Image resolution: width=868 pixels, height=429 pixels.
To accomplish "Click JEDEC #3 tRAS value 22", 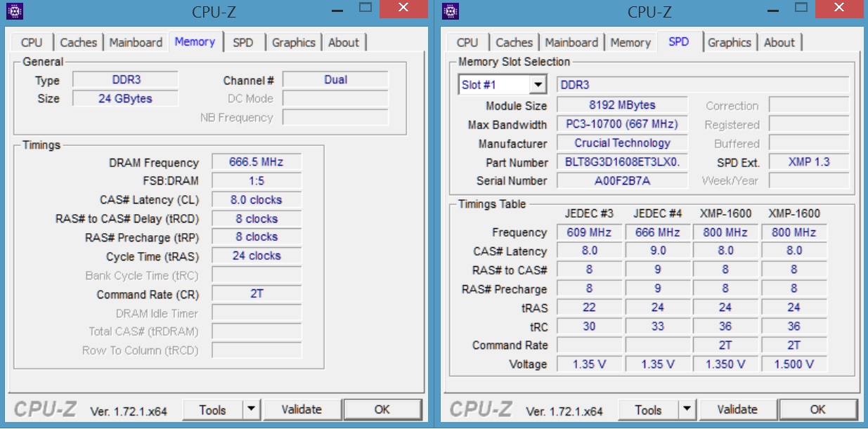I will point(589,308).
